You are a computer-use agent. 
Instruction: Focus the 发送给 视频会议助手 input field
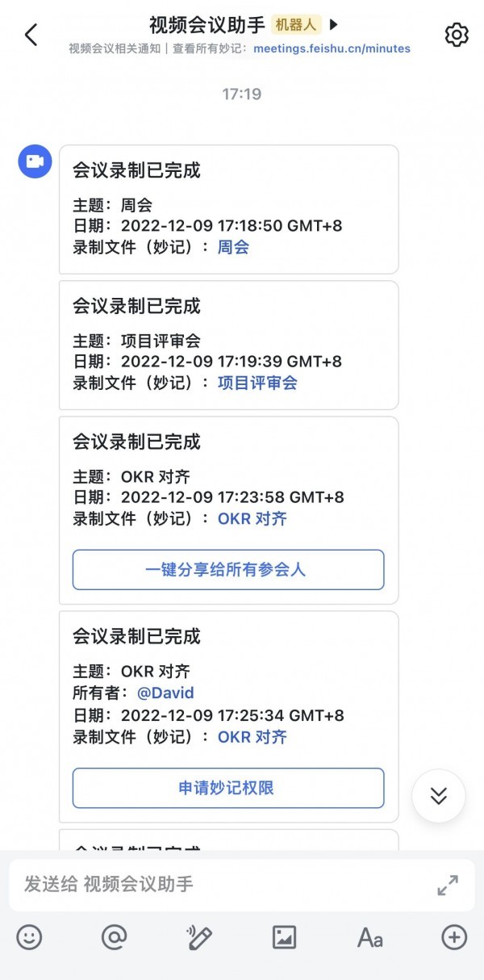[218, 885]
